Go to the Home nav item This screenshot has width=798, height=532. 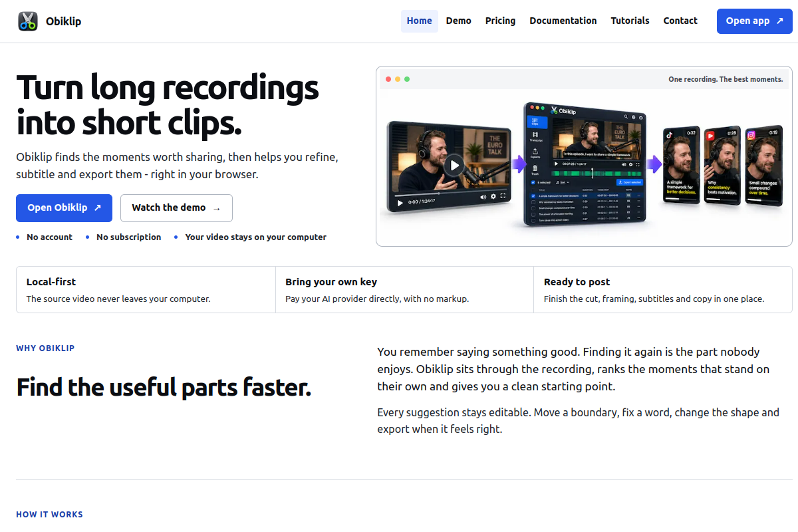420,21
